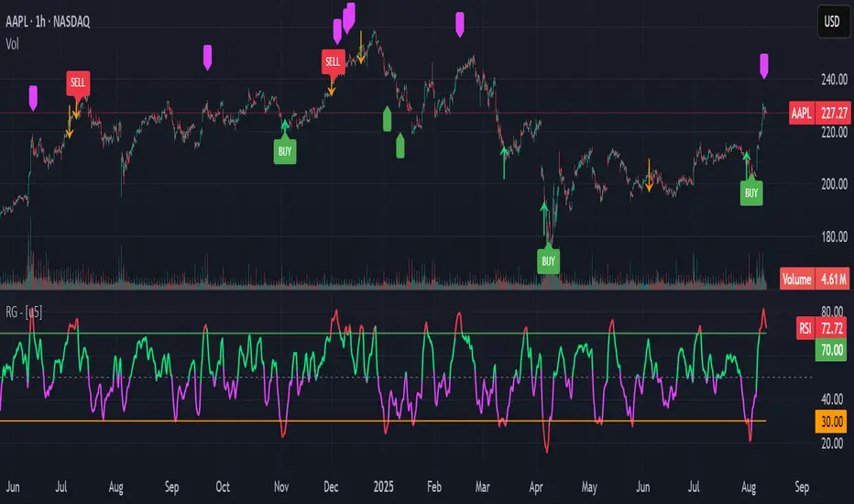Image resolution: width=854 pixels, height=504 pixels.
Task: Click the May label on time axis
Action: (589, 487)
